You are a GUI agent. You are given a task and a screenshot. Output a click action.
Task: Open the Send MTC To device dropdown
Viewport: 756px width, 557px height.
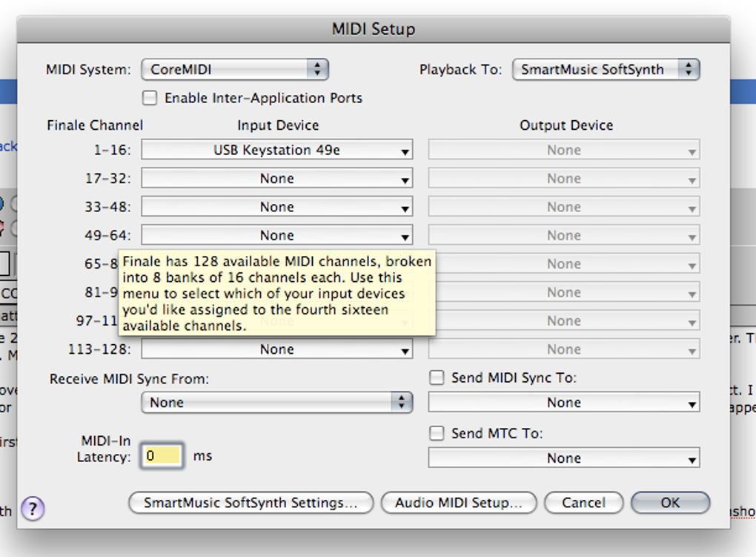coord(563,458)
